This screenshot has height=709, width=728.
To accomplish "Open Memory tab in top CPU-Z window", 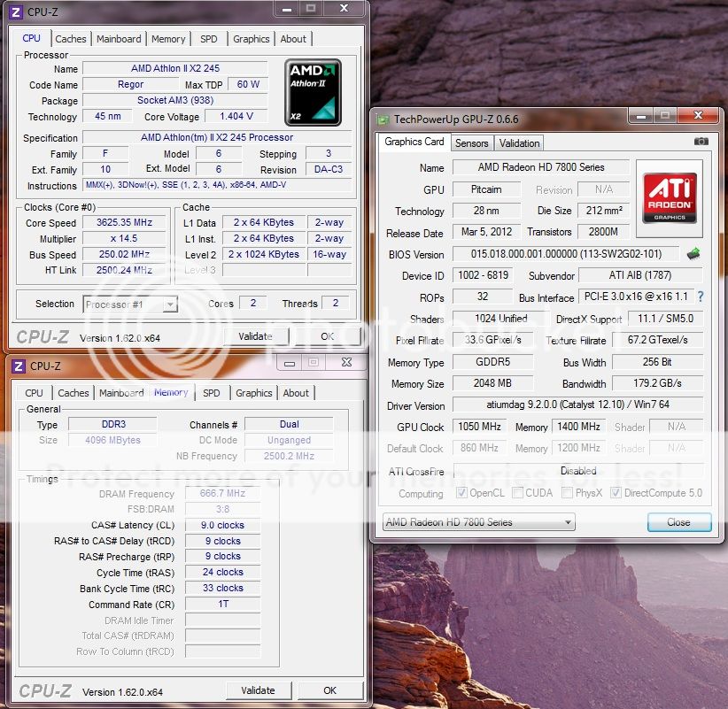I will [168, 39].
